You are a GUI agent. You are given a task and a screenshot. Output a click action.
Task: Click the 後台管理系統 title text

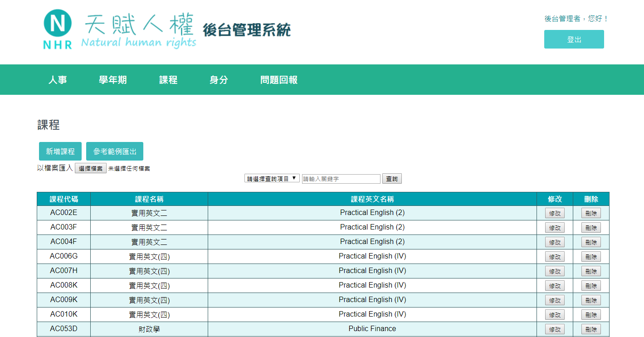247,30
